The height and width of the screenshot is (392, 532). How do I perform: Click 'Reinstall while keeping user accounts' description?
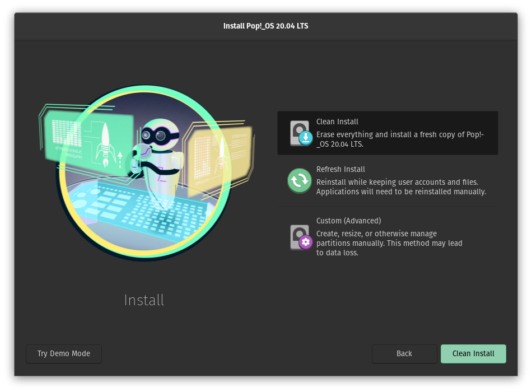[x=401, y=186]
